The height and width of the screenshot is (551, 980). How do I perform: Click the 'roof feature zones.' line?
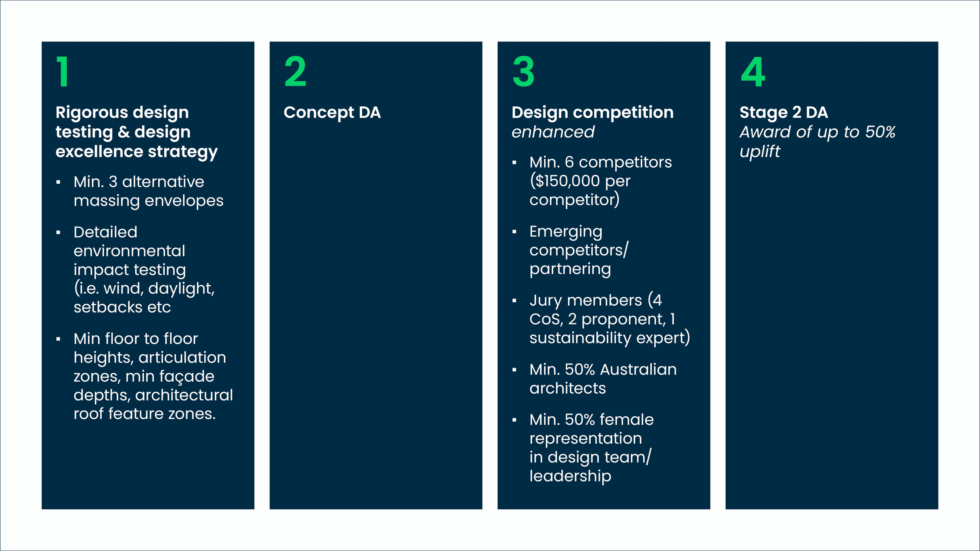144,414
